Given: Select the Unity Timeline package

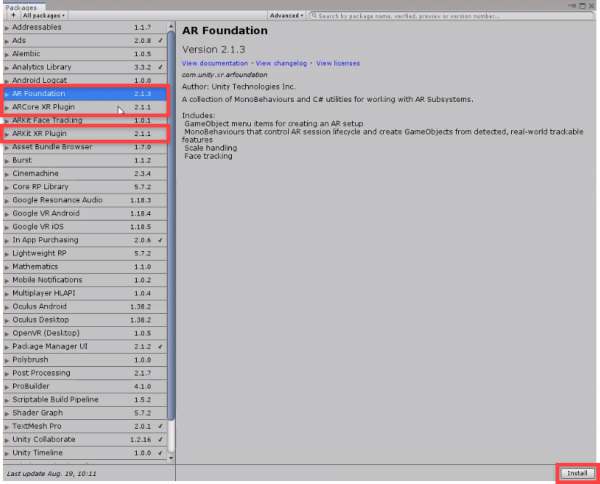Looking at the screenshot, I should [85, 453].
